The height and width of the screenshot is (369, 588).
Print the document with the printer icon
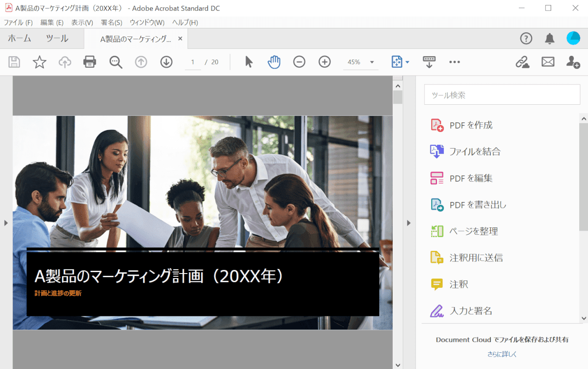(x=90, y=62)
